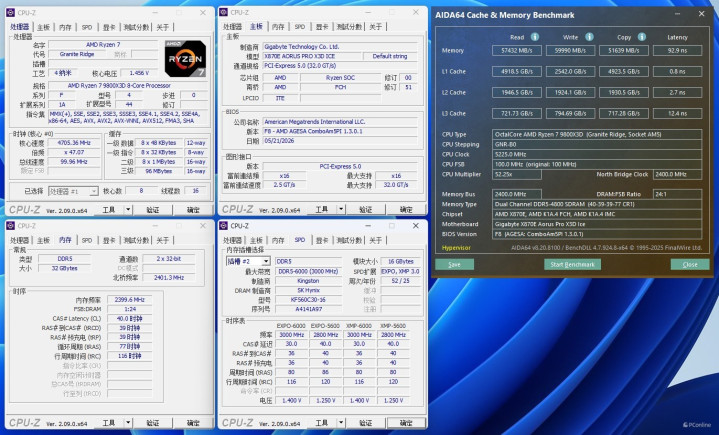The image size is (719, 435).
Task: Click the DRAM manufacturer SK Hynix field
Action: click(x=308, y=290)
